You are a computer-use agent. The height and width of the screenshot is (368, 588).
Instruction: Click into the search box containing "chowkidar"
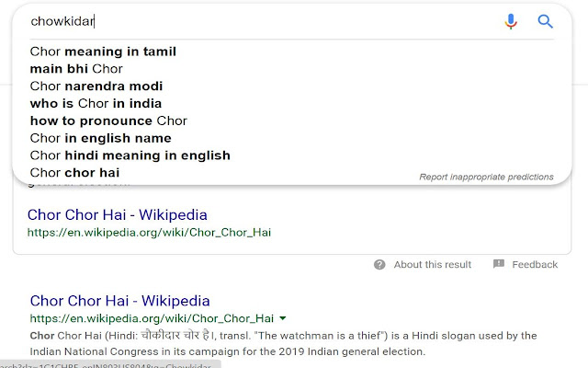tap(257, 21)
